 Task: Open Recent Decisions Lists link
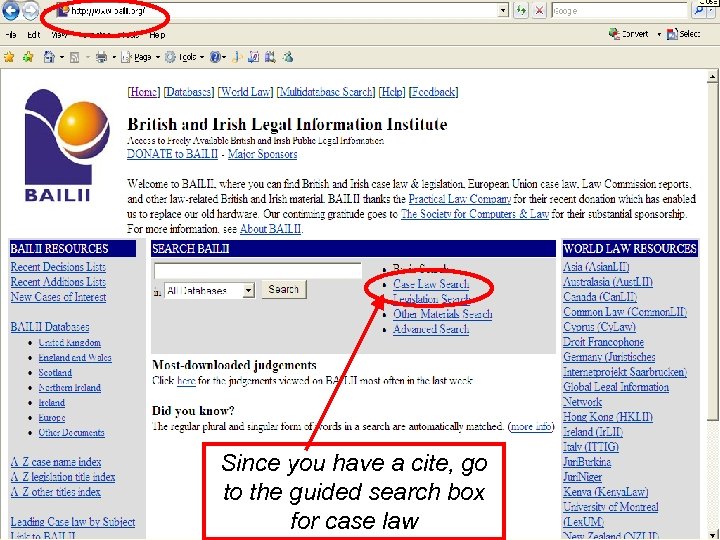click(x=58, y=267)
